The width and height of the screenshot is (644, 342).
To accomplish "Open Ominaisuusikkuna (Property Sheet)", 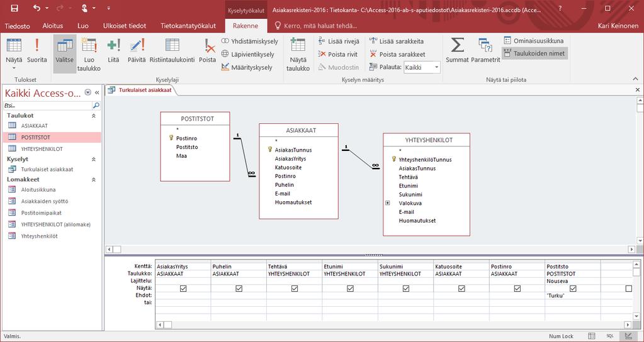I will pos(533,41).
